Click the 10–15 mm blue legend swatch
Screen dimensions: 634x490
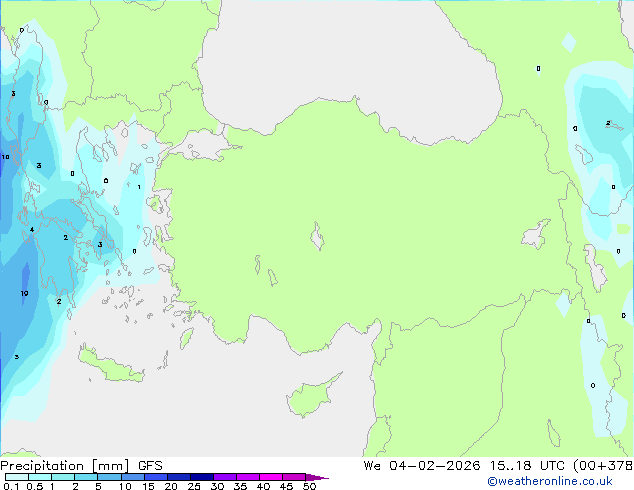tap(132, 477)
